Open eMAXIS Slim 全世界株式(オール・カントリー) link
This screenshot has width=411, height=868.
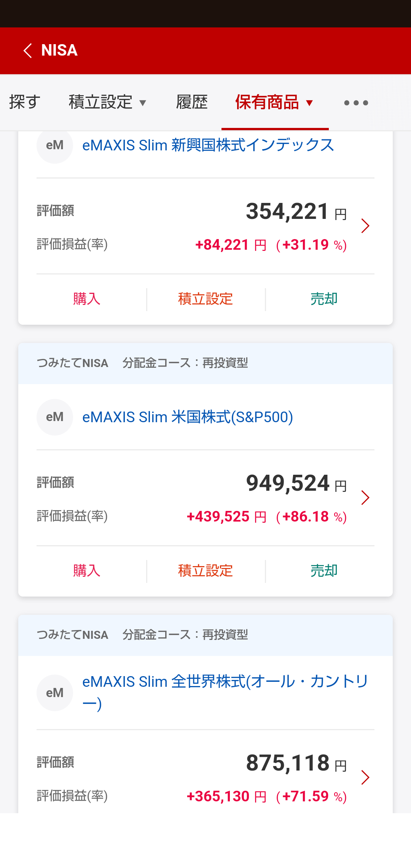click(x=225, y=693)
